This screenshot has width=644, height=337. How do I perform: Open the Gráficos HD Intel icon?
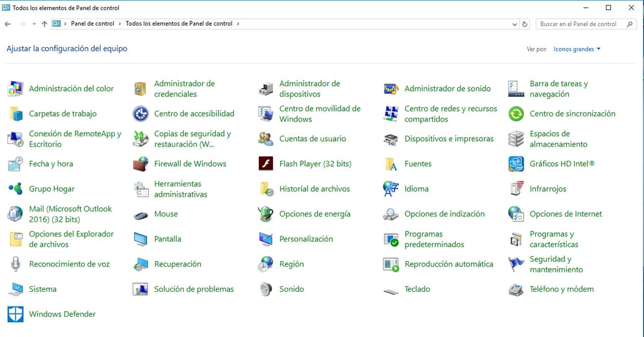coord(516,164)
